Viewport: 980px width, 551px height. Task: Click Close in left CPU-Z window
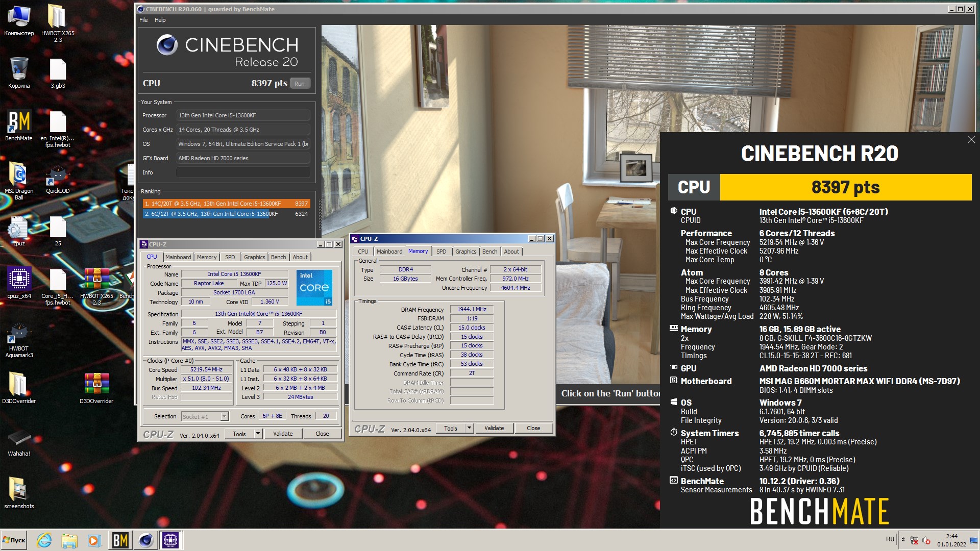(322, 434)
